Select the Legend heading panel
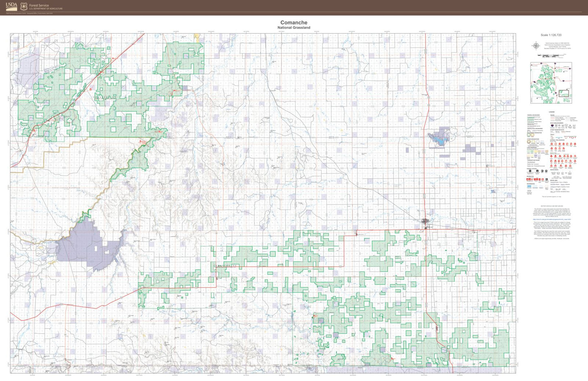Screen dimensions: 588x381 552,111
